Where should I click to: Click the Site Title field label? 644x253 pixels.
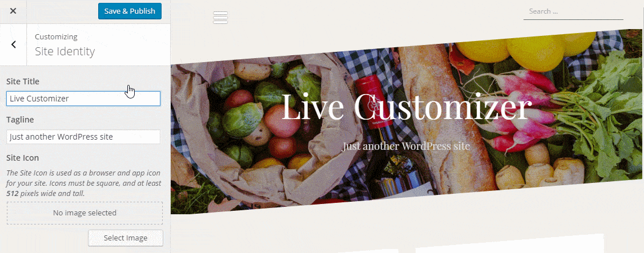23,81
